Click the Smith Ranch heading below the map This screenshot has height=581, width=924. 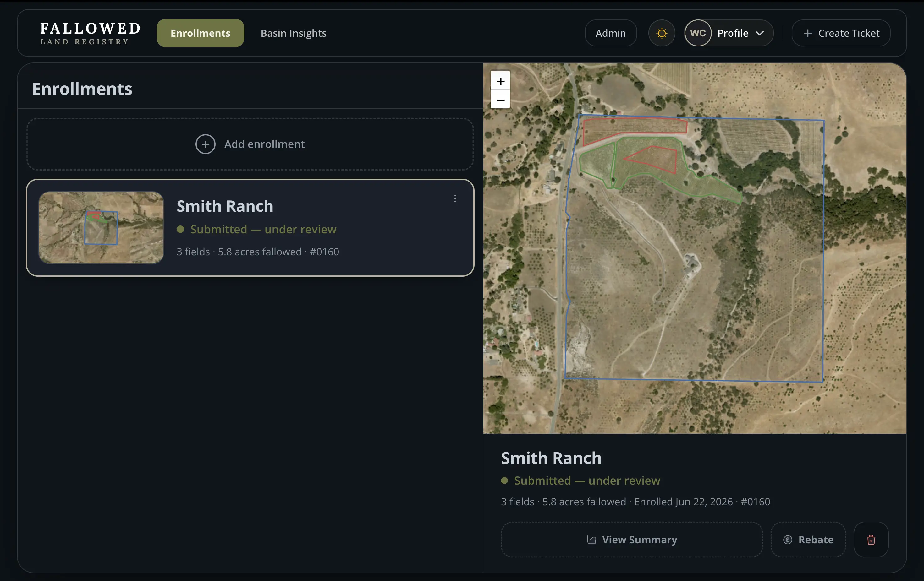pos(551,458)
